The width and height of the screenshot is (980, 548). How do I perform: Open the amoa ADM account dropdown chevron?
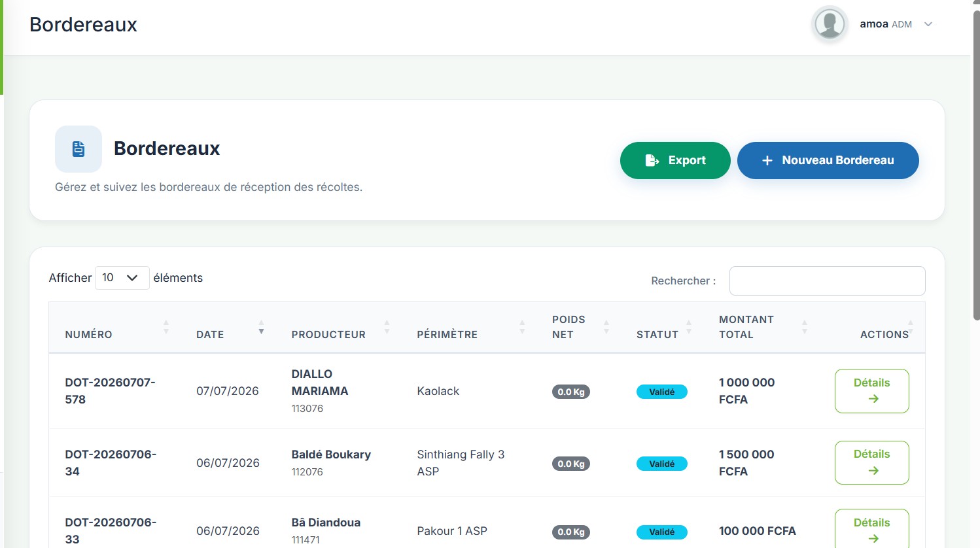point(928,24)
